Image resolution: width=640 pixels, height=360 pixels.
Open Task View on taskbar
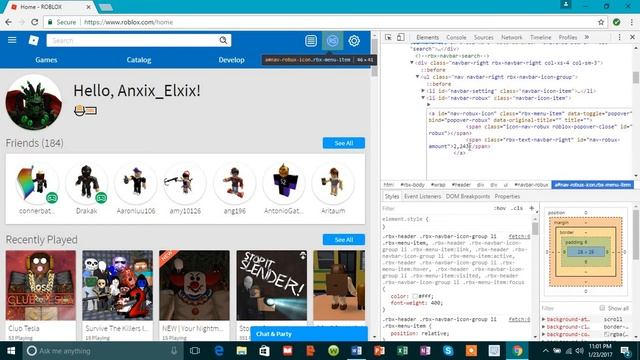point(195,351)
